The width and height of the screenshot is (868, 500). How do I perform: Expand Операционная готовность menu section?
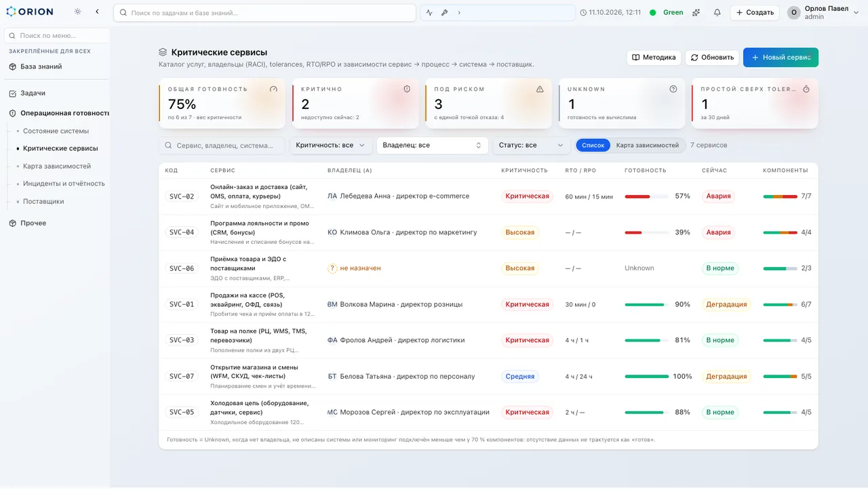58,113
